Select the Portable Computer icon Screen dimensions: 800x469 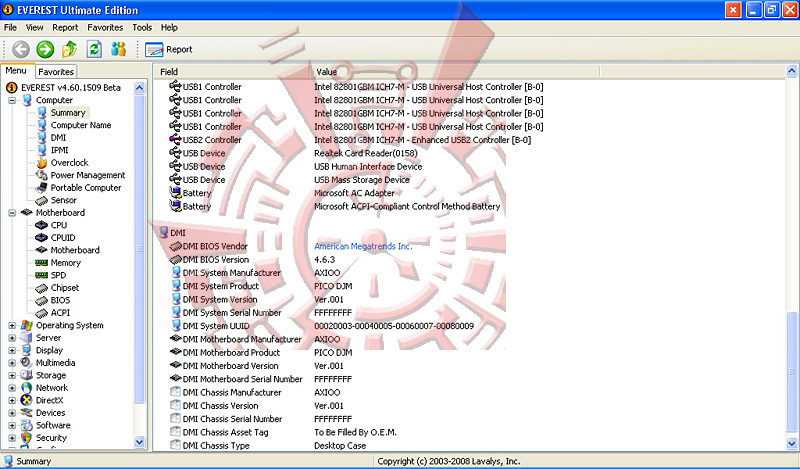tap(42, 188)
